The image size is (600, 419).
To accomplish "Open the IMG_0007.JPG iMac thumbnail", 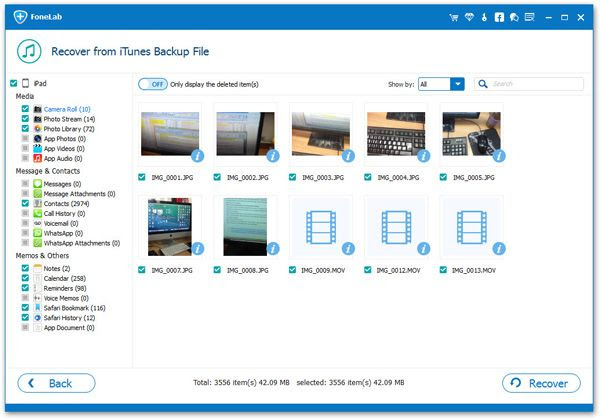I will click(170, 227).
